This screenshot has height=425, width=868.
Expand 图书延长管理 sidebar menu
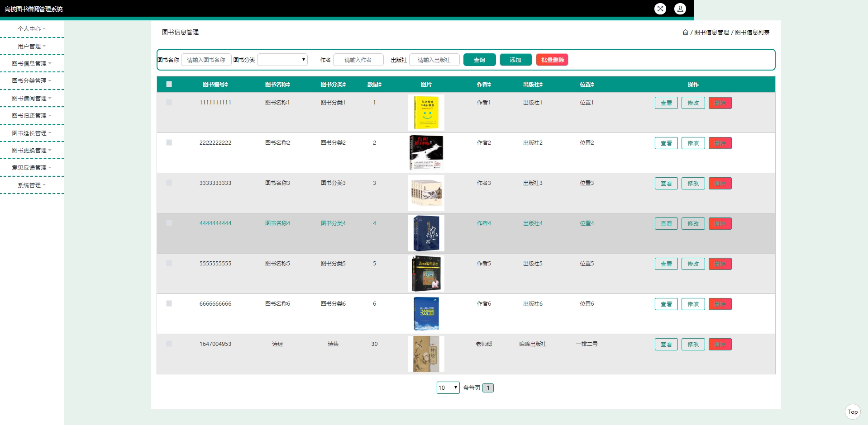32,133
